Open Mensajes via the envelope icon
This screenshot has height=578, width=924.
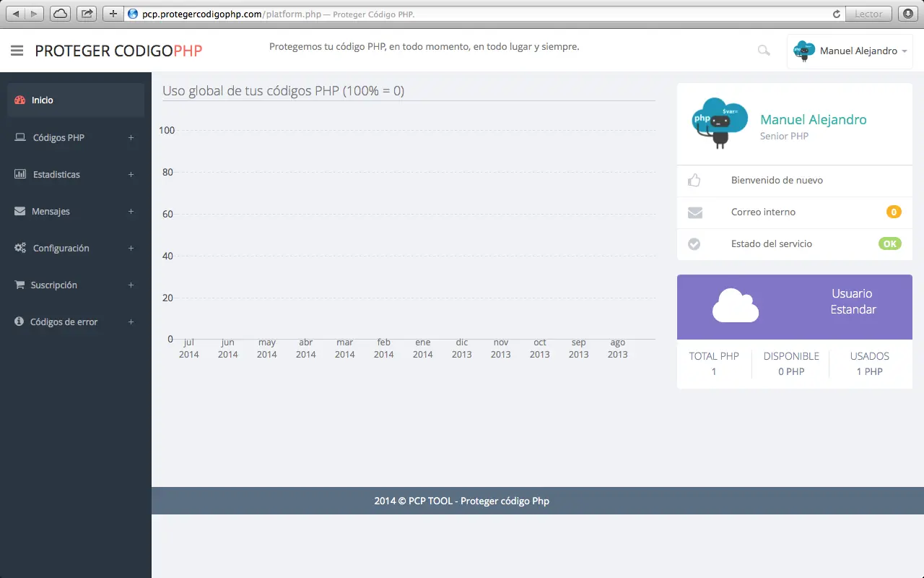tap(19, 211)
